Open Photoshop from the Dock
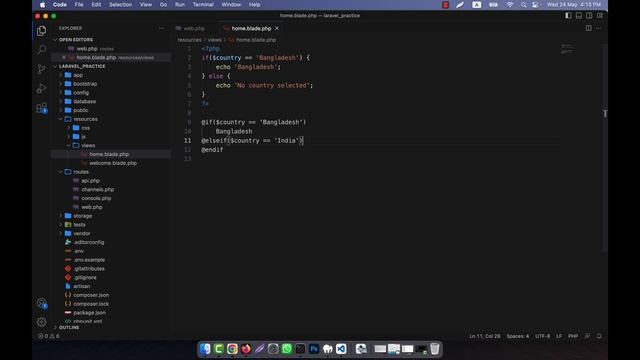This screenshot has height=360, width=640. pyautogui.click(x=314, y=349)
